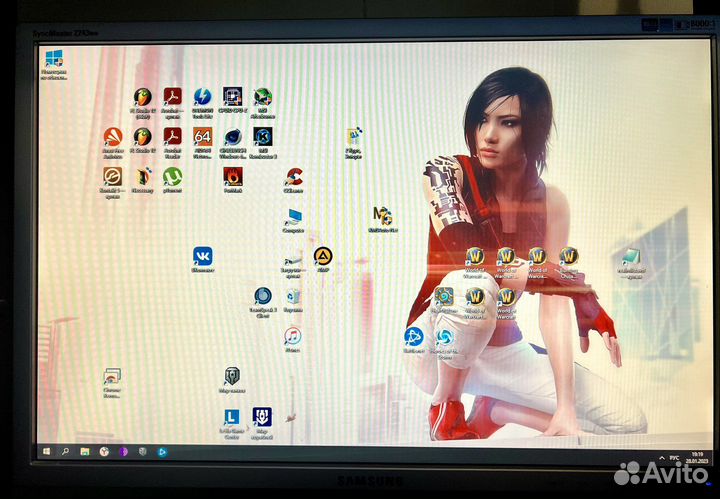Open the gray World of Tanks shield icon
The width and height of the screenshot is (720, 499).
tap(232, 376)
